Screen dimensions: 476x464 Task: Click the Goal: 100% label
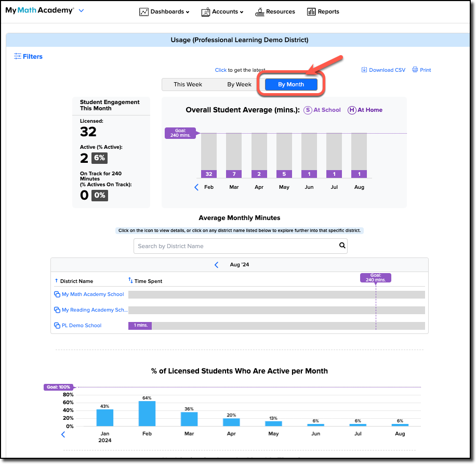[58, 387]
